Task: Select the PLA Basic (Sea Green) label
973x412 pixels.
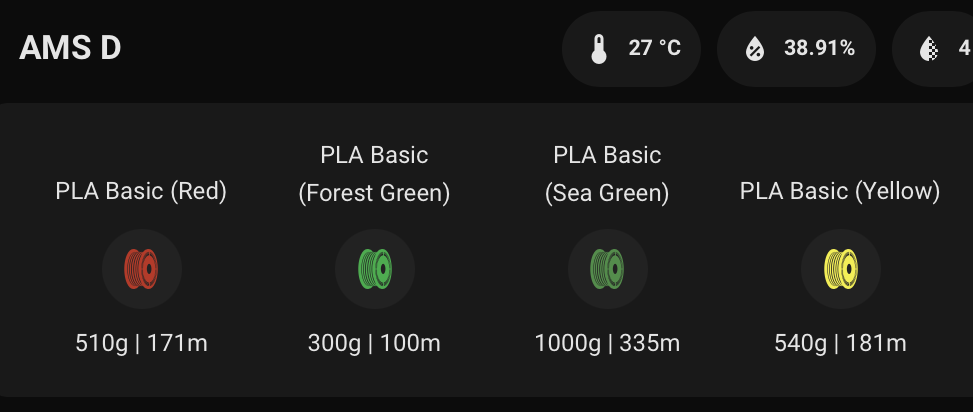Action: tap(607, 174)
